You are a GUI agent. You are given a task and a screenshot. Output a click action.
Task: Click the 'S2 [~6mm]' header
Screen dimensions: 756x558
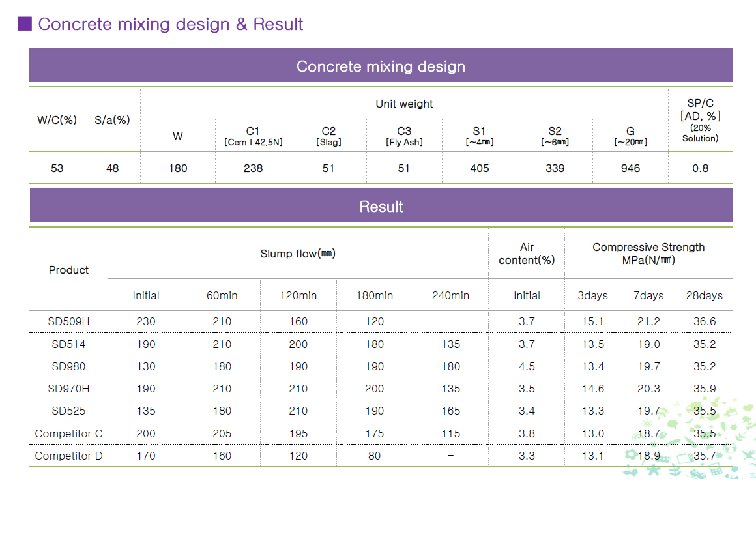point(555,136)
